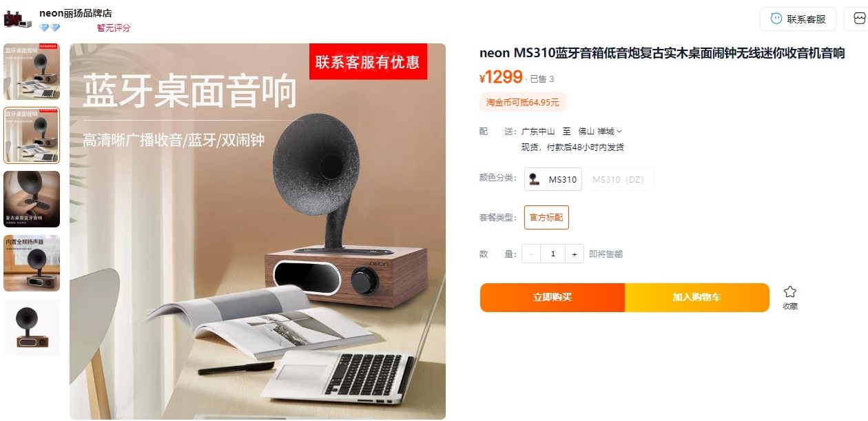Screen dimensions: 868x421
Task: Select the third thumbnail showing hand on speaker
Action: pos(32,199)
